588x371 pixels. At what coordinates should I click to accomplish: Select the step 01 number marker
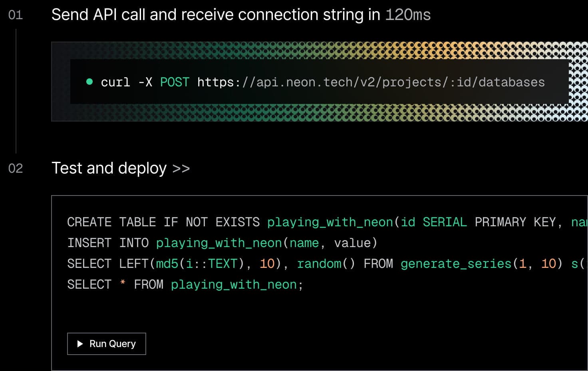pos(16,15)
